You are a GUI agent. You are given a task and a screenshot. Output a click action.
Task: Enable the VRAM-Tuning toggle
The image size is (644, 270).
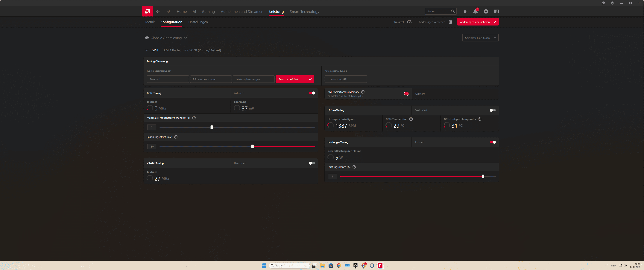312,163
